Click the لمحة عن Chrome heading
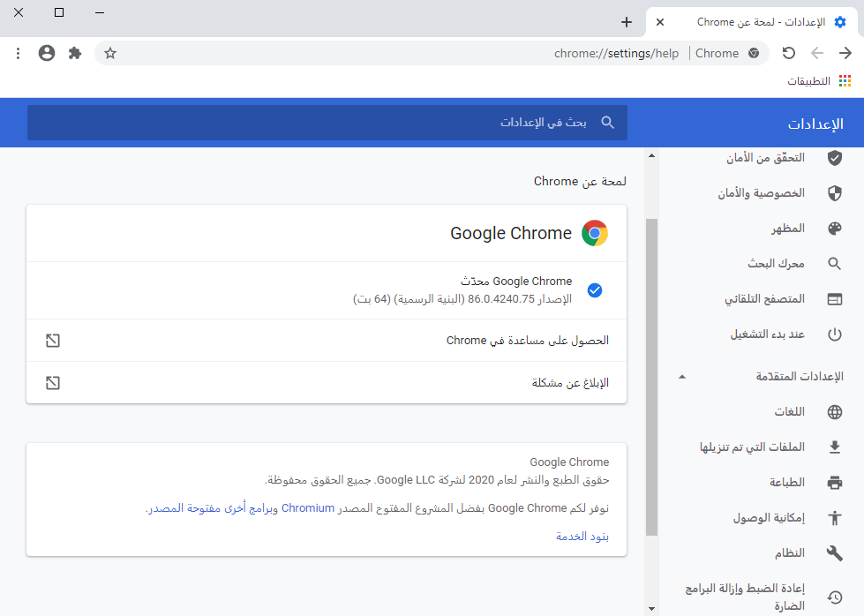Viewport: 864px width, 616px height. (x=580, y=181)
